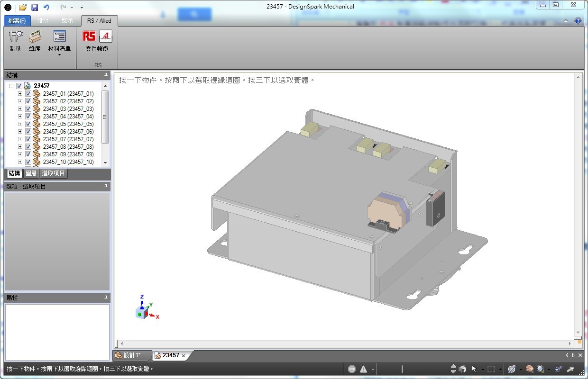Click the open folder icon
Screen dimensions: 588x379
pos(23,7)
